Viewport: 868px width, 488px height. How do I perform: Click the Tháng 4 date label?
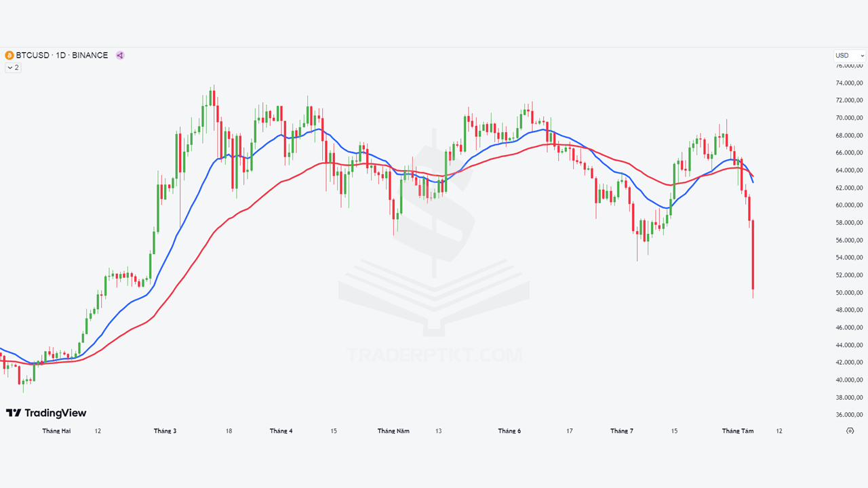coord(281,431)
